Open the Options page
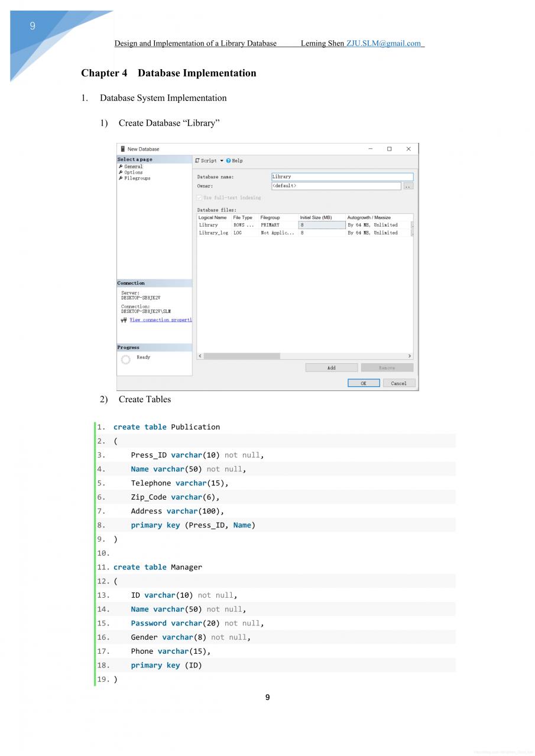 pos(133,172)
